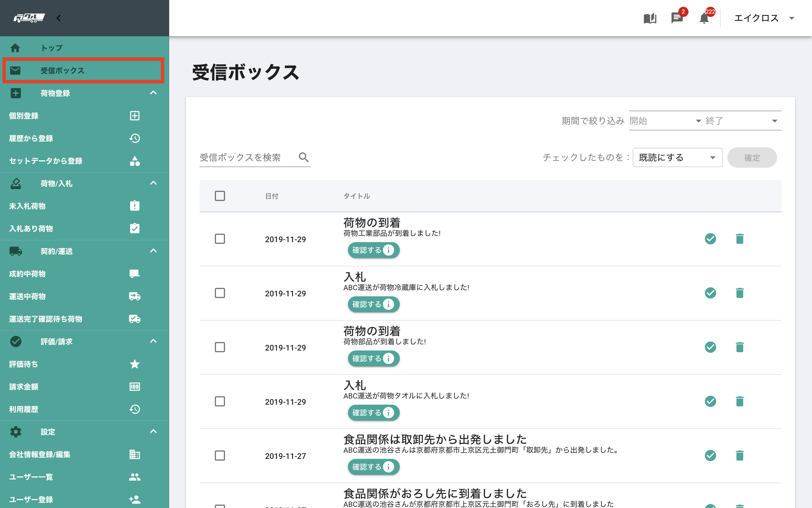This screenshot has height=508, width=812.
Task: Click the 入札あり荷物 checked clipboard icon
Action: click(x=134, y=229)
